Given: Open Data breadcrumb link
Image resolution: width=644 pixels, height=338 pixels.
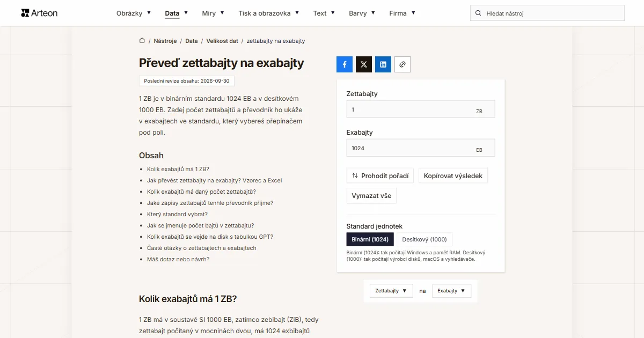Looking at the screenshot, I should click(x=192, y=41).
